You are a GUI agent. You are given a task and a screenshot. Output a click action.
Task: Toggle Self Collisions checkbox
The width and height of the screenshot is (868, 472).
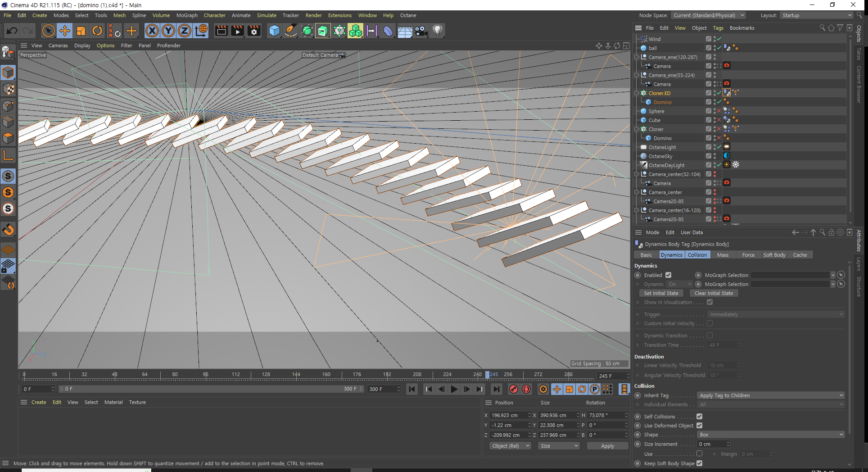pyautogui.click(x=699, y=416)
